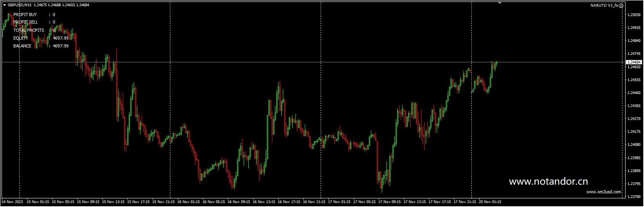Click the 1.23890 price scale label
The image size is (644, 207).
634,171
